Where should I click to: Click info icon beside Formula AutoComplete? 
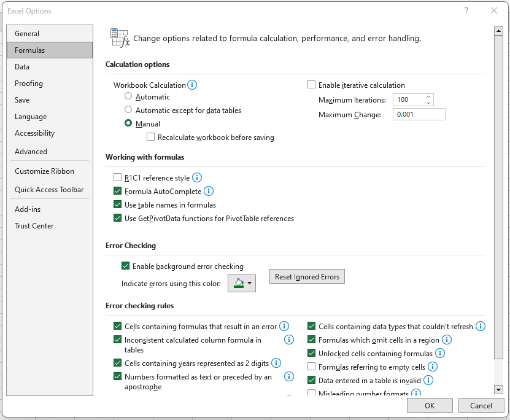point(209,192)
